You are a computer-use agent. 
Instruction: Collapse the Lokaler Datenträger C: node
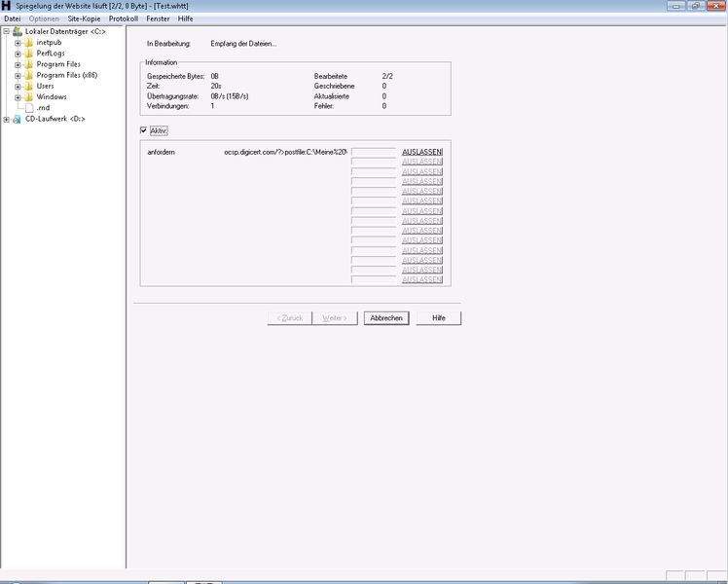click(x=6, y=32)
